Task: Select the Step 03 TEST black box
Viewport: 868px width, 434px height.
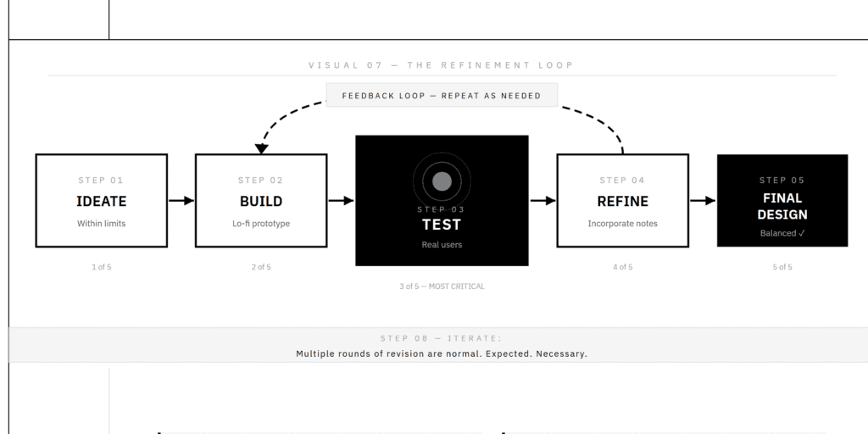Action: tap(442, 200)
